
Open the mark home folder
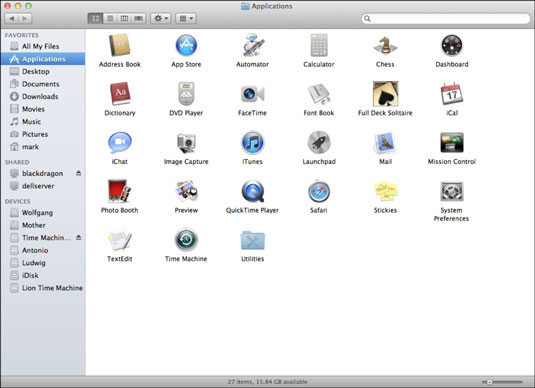[x=43, y=147]
